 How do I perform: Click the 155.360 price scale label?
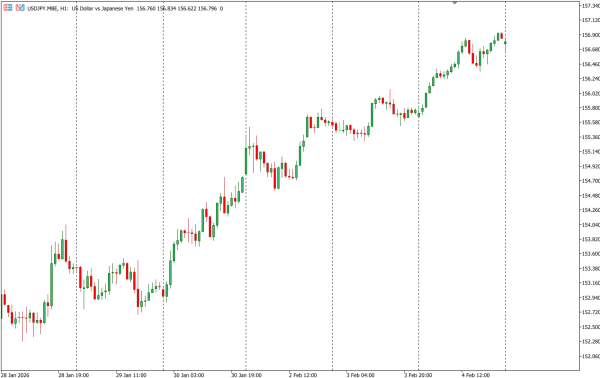pyautogui.click(x=591, y=137)
